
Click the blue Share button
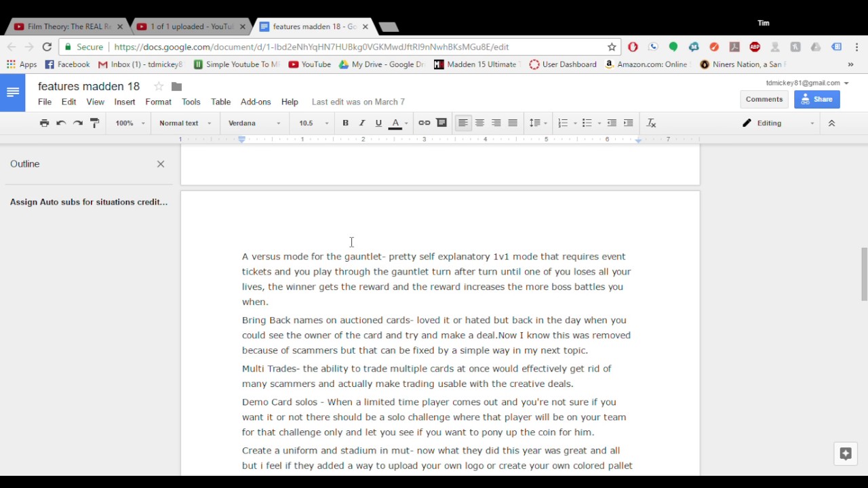817,99
